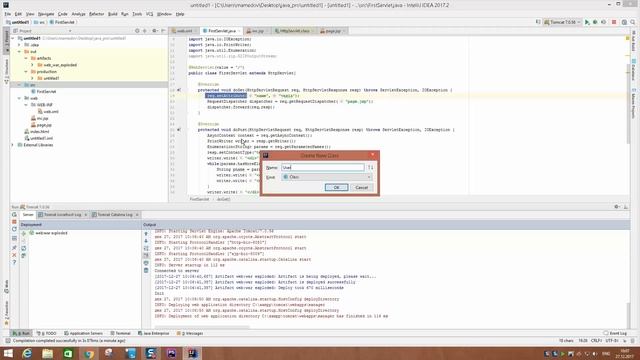Viewport: 640px width, 360px height.
Task: Click Print icon in Output pane
Action: (x=146, y=263)
